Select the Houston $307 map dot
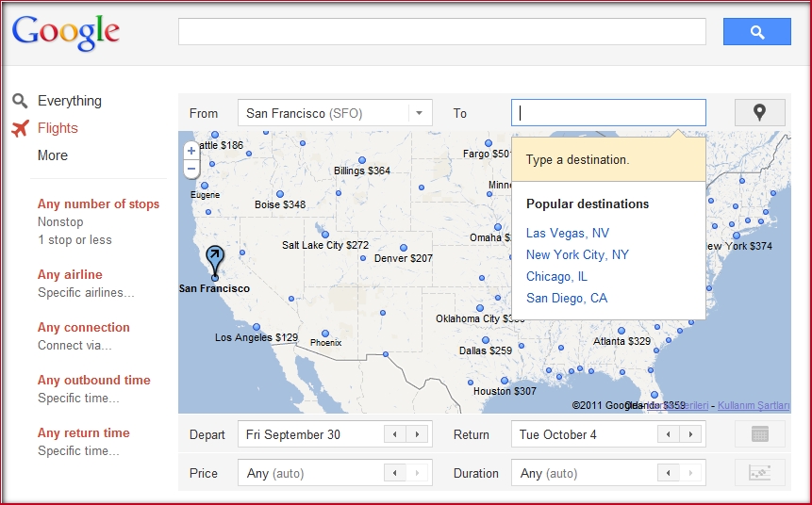Screen dimensions: 812x505 504,381
